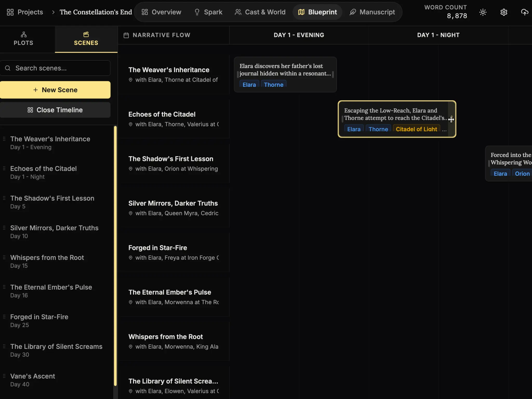Click location pin under Forged in Star-Fire

pos(131,258)
